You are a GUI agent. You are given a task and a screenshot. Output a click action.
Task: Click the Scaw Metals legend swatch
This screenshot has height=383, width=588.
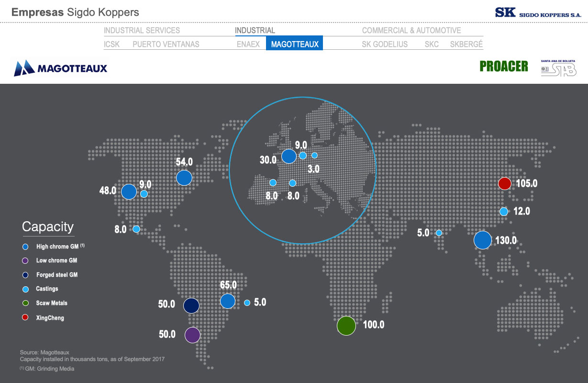click(26, 304)
